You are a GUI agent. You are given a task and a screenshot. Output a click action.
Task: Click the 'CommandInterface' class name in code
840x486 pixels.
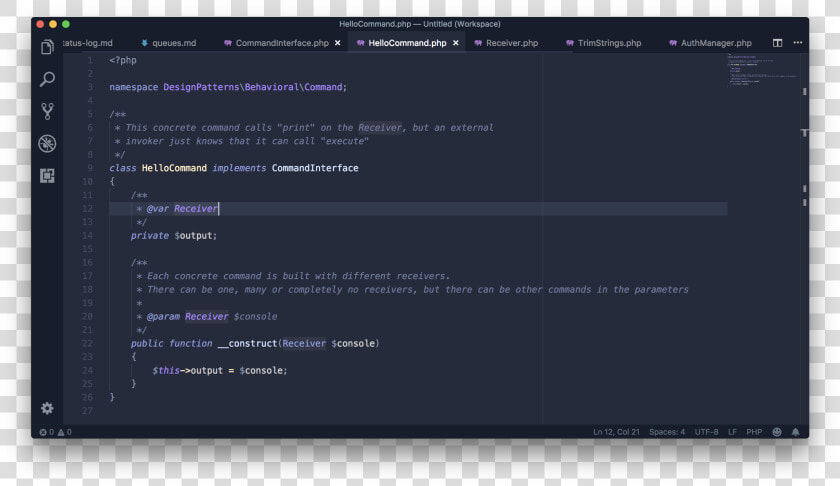point(315,168)
